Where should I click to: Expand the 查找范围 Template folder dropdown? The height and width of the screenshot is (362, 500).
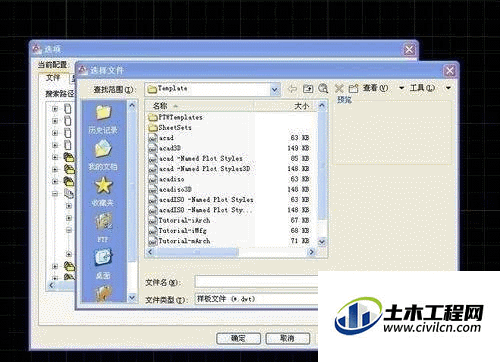point(275,89)
